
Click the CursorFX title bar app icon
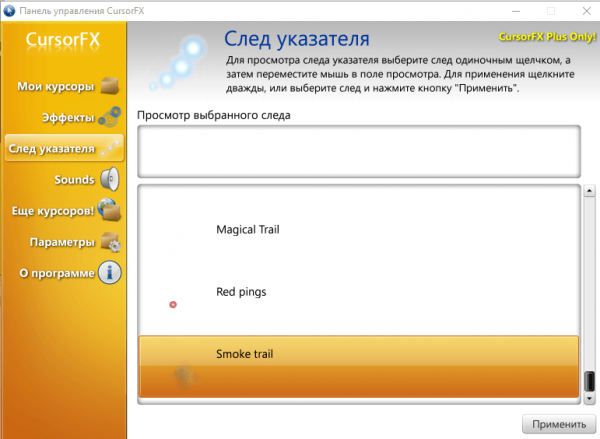[x=9, y=10]
